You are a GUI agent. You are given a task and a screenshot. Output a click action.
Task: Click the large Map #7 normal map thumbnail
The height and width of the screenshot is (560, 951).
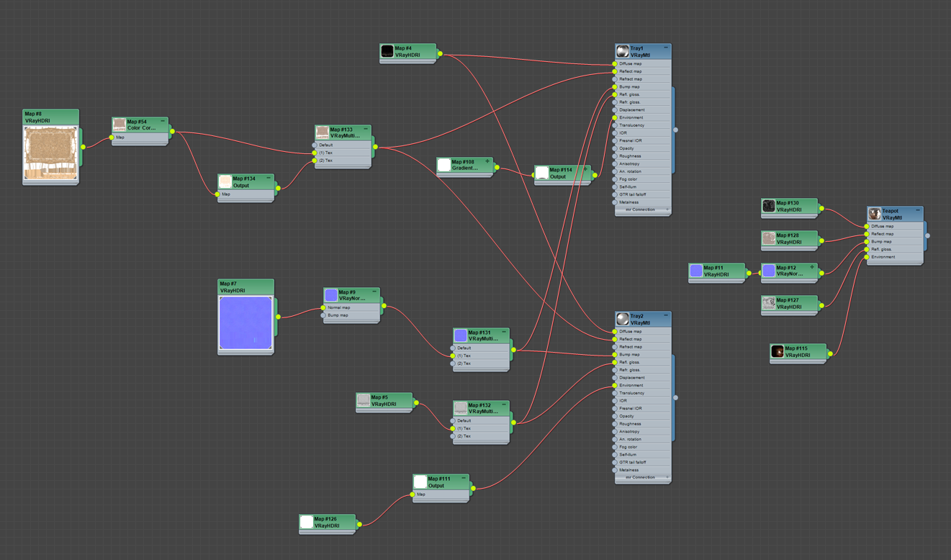click(x=245, y=323)
